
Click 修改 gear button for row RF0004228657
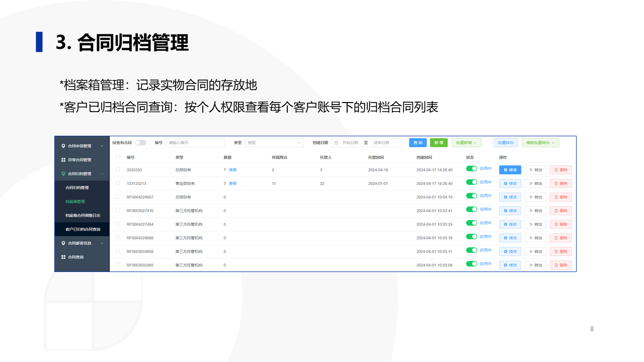[x=510, y=197]
